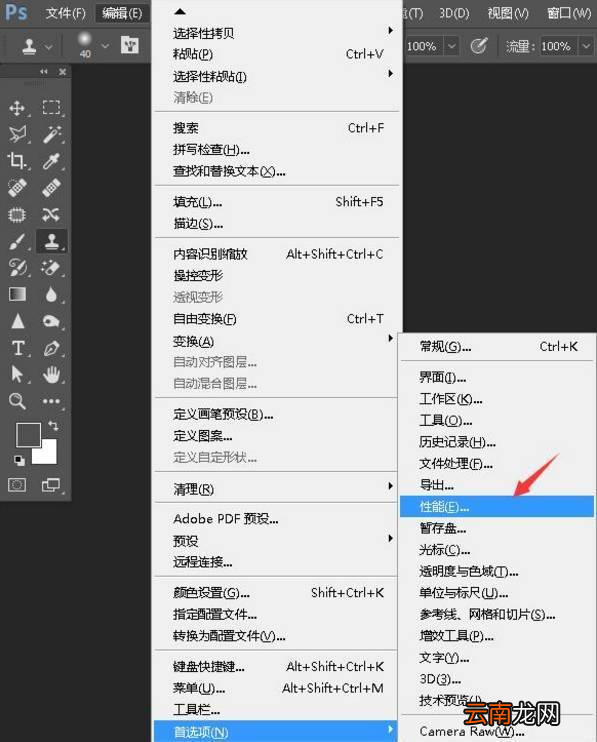This screenshot has width=597, height=742.
Task: Toggle the Clone Source panel button
Action: point(130,45)
